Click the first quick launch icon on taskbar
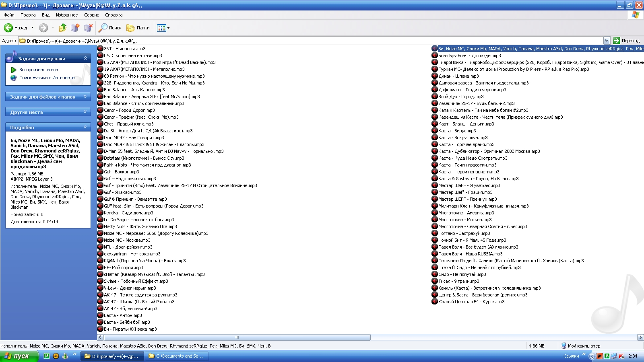Image resolution: width=644 pixels, height=362 pixels. (x=47, y=356)
